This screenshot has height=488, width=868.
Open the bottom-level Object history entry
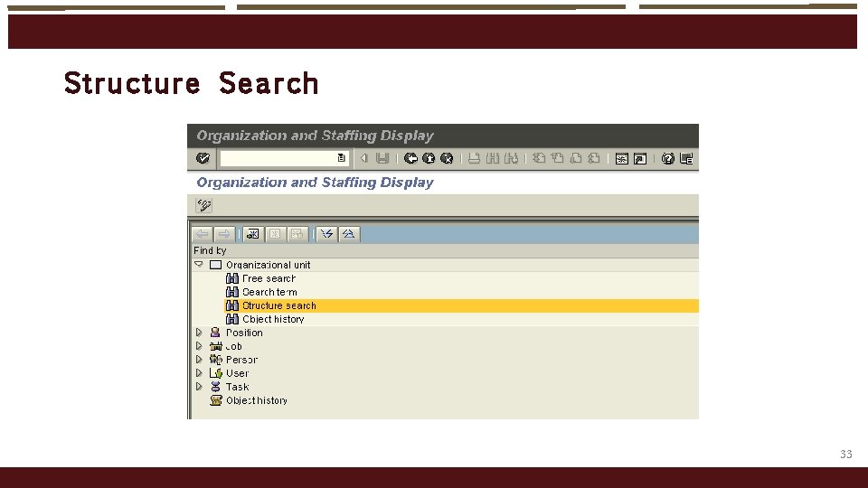tap(256, 400)
